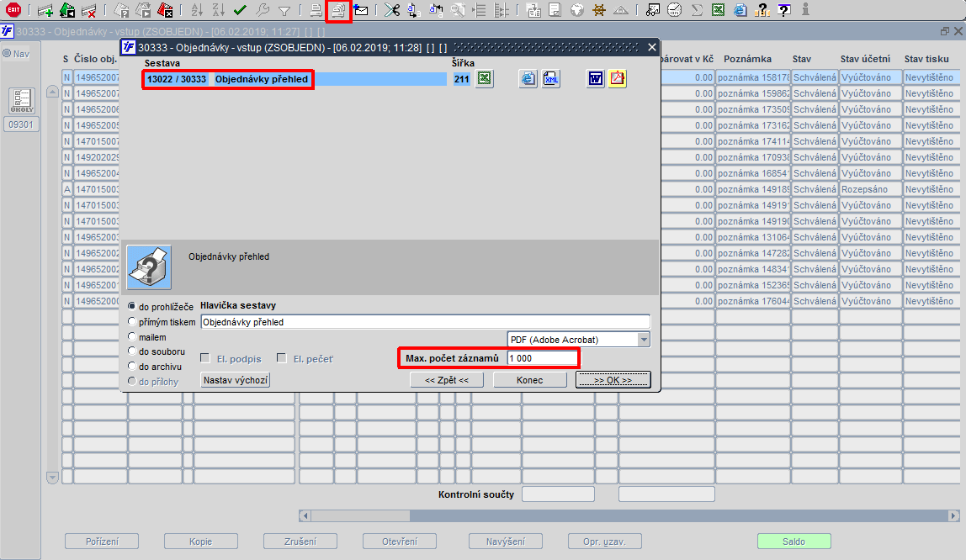Image resolution: width=966 pixels, height=560 pixels.
Task: Click horizontal scrollbar right arrow
Action: (x=953, y=515)
